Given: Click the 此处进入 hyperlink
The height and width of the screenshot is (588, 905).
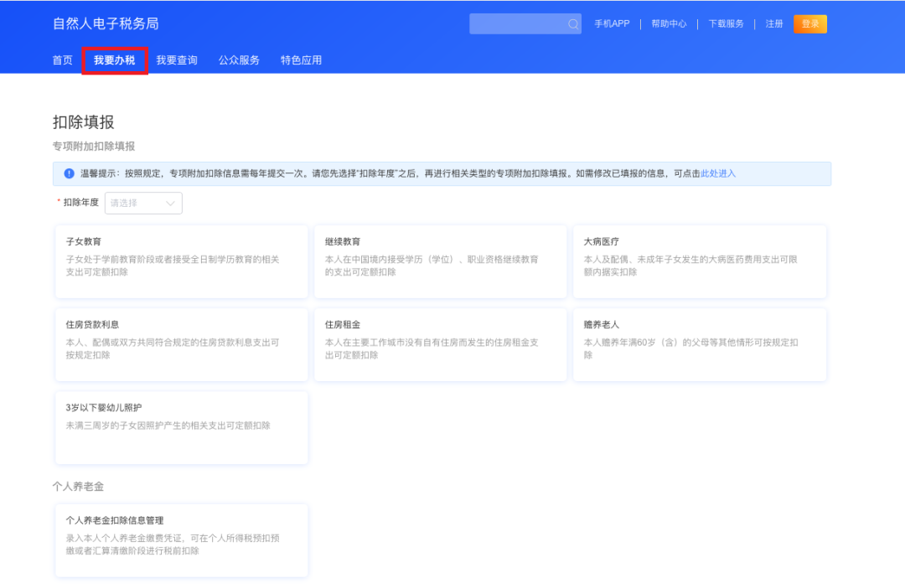Looking at the screenshot, I should [718, 173].
